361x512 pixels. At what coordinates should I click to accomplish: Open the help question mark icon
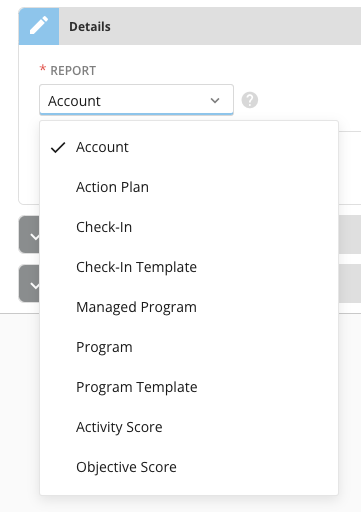[x=250, y=100]
